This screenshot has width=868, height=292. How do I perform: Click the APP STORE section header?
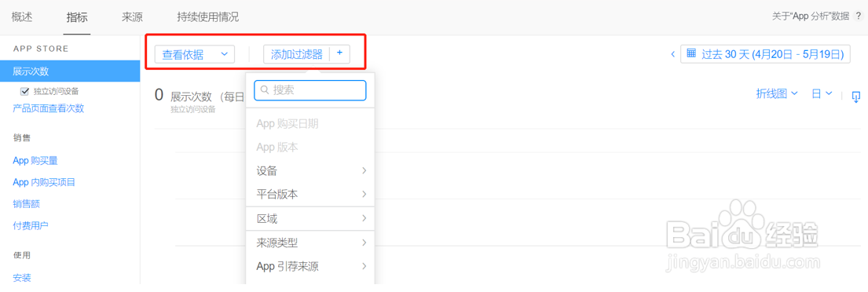pyautogui.click(x=41, y=49)
